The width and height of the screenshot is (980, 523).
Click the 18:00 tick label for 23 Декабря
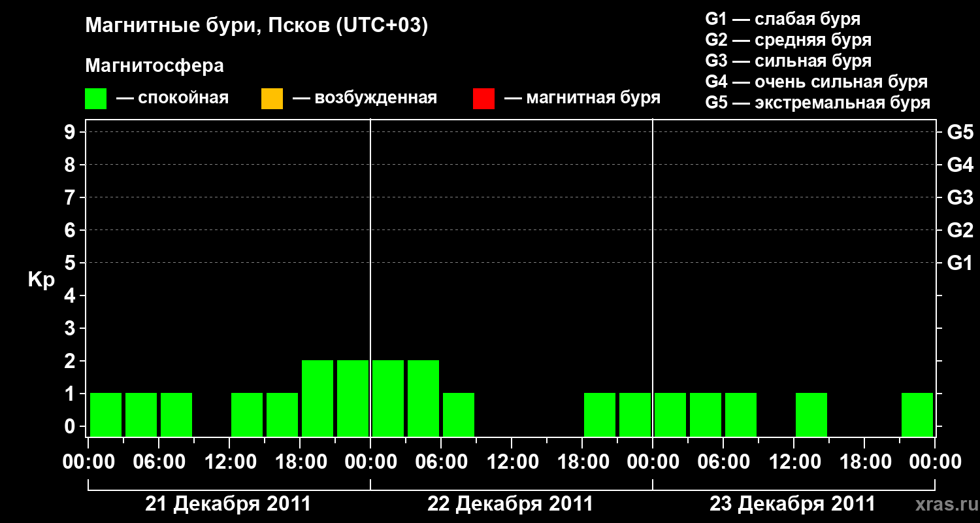coord(864,462)
